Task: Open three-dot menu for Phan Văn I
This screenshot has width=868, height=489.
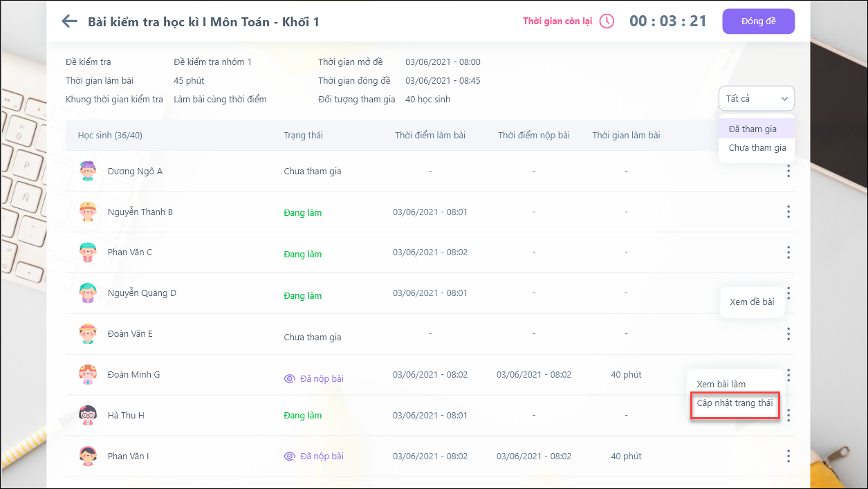Action: (788, 456)
